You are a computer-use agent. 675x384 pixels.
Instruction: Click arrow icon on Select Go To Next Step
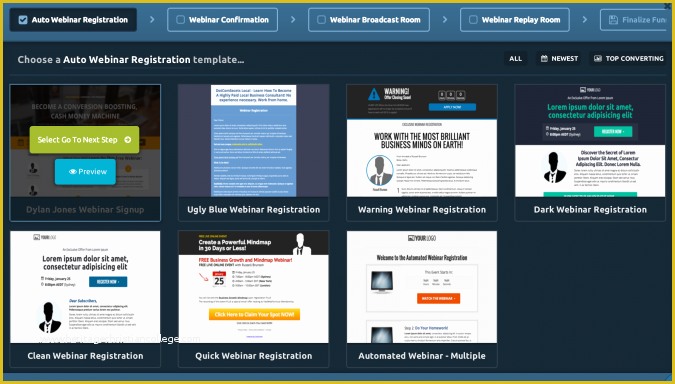point(127,139)
